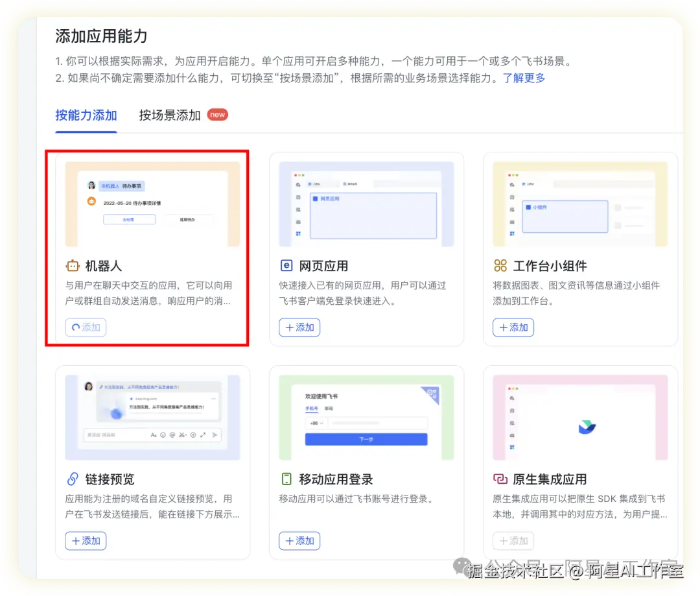Select the 手机号 tab in the login preview
700x596 pixels.
(x=311, y=408)
